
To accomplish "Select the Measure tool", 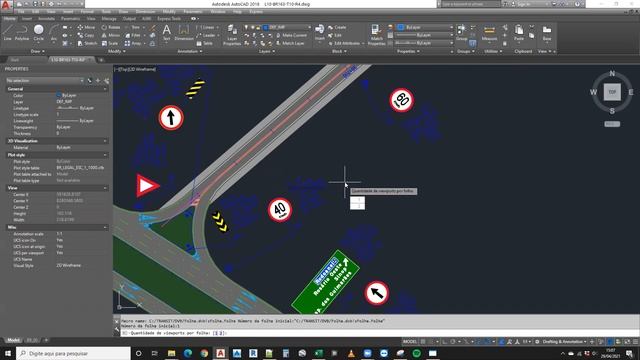I will tap(489, 32).
